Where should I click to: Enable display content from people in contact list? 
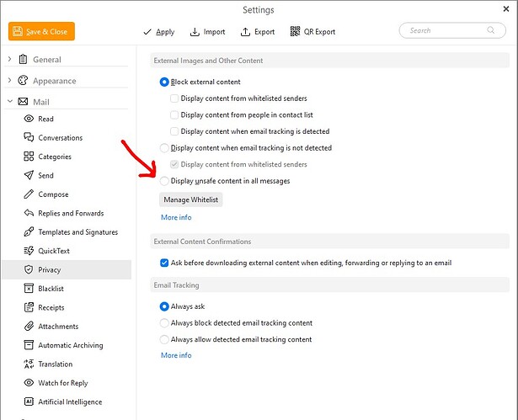pyautogui.click(x=174, y=114)
